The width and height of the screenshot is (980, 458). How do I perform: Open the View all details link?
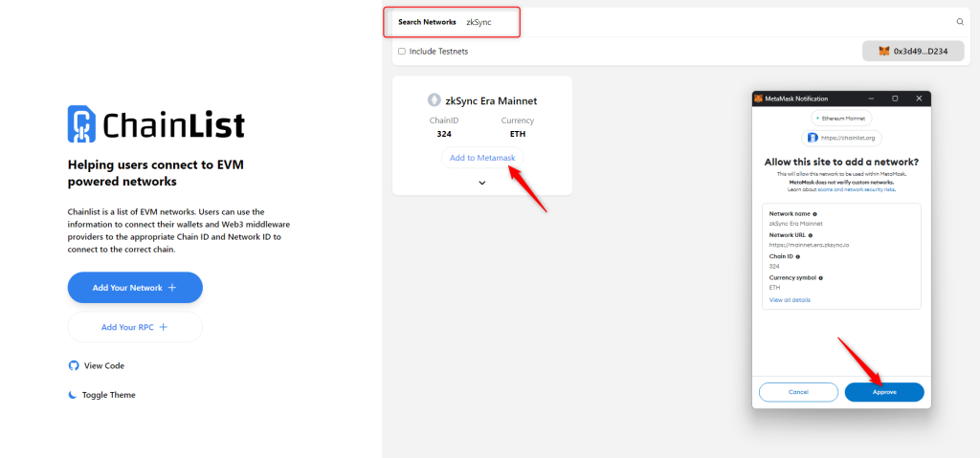click(790, 300)
